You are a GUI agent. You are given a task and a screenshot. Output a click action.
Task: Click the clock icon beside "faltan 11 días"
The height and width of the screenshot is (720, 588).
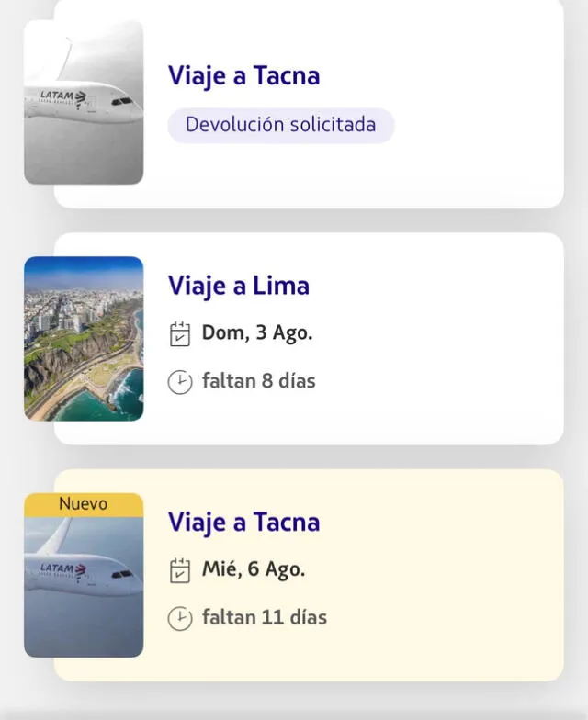[x=180, y=618]
